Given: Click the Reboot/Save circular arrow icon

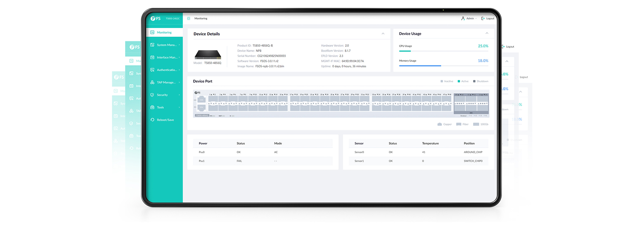Looking at the screenshot, I should pyautogui.click(x=152, y=120).
